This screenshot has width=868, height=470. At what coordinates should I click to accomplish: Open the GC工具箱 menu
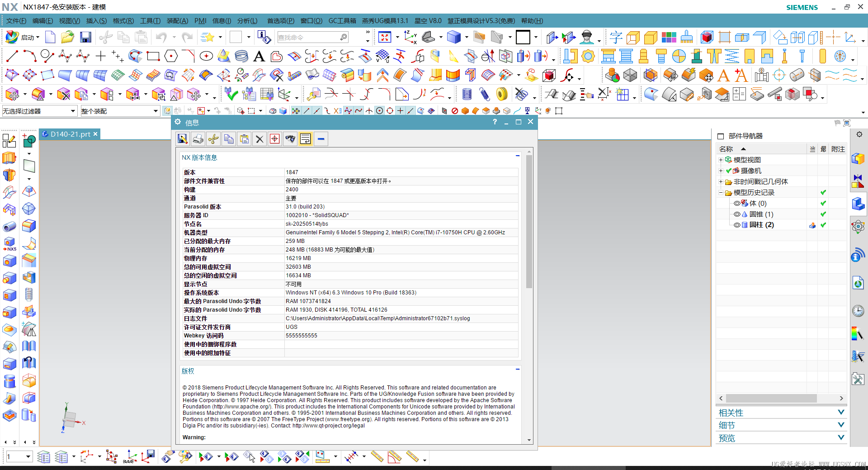342,21
